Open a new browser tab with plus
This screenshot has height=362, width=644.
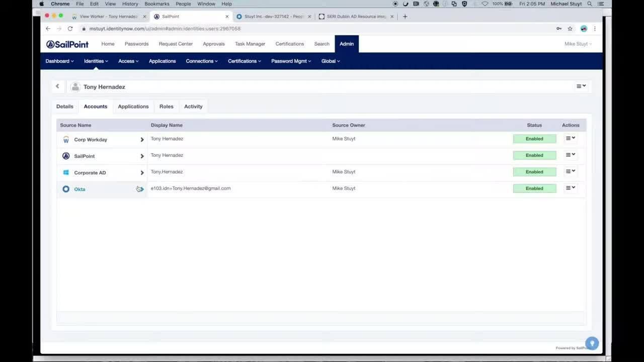click(x=405, y=17)
